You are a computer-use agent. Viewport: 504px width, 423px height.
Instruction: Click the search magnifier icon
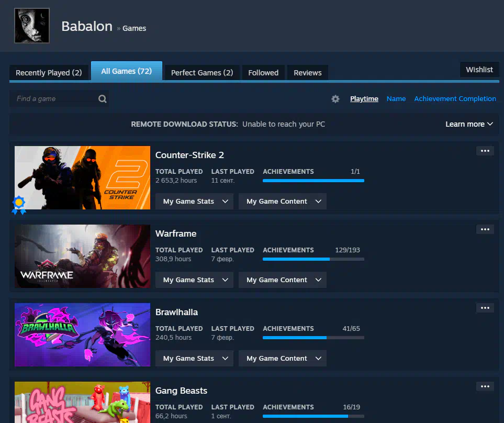click(103, 99)
